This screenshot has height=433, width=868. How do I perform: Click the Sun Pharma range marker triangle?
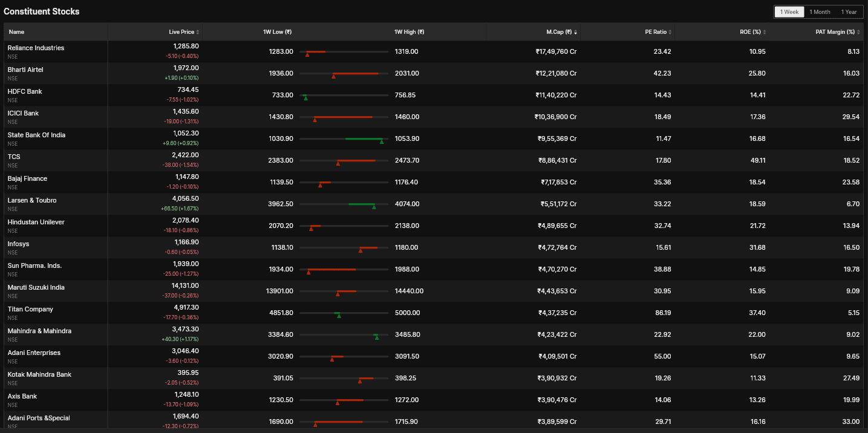[x=308, y=272]
